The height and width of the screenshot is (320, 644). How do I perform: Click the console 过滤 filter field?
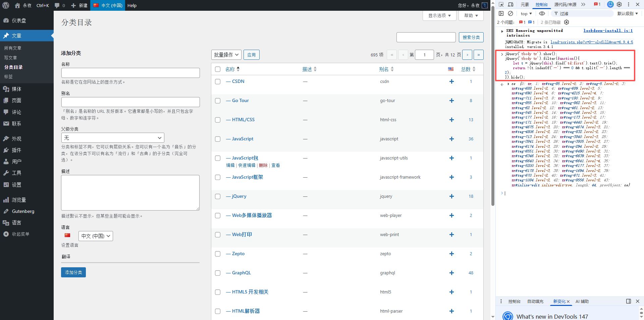(x=582, y=13)
